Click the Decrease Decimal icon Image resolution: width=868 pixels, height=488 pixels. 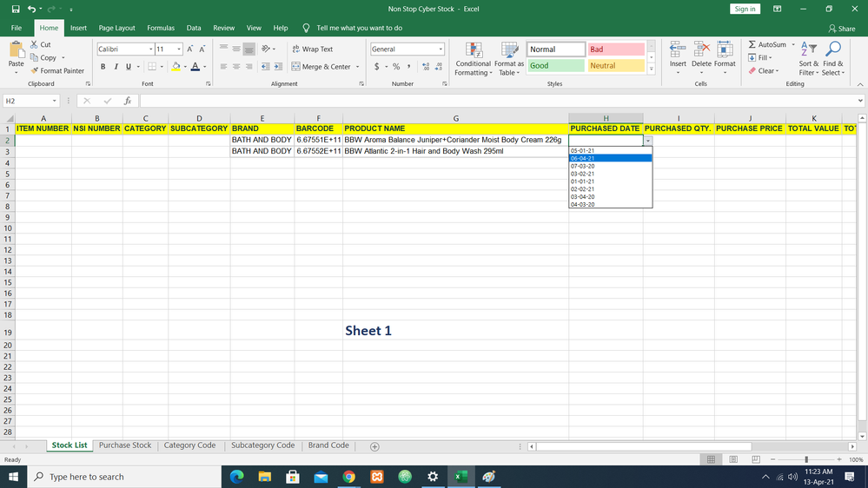[439, 66]
